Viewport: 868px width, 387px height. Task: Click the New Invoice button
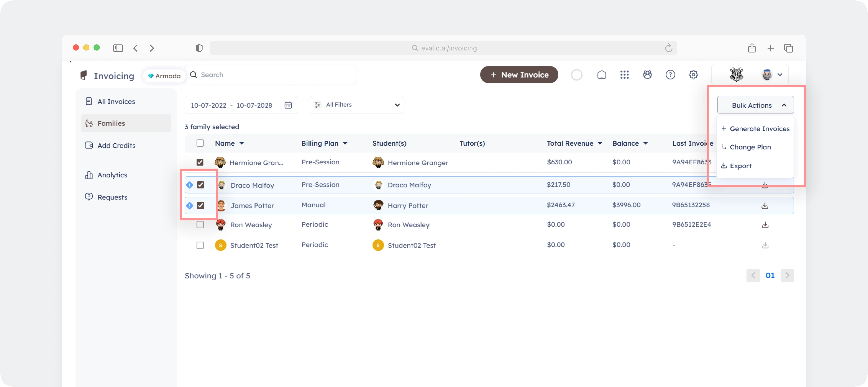point(519,75)
